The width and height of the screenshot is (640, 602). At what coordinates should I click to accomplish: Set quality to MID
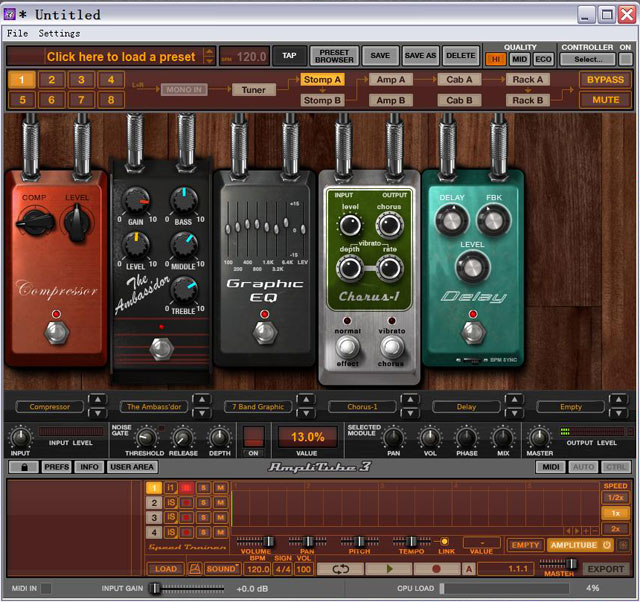point(519,59)
